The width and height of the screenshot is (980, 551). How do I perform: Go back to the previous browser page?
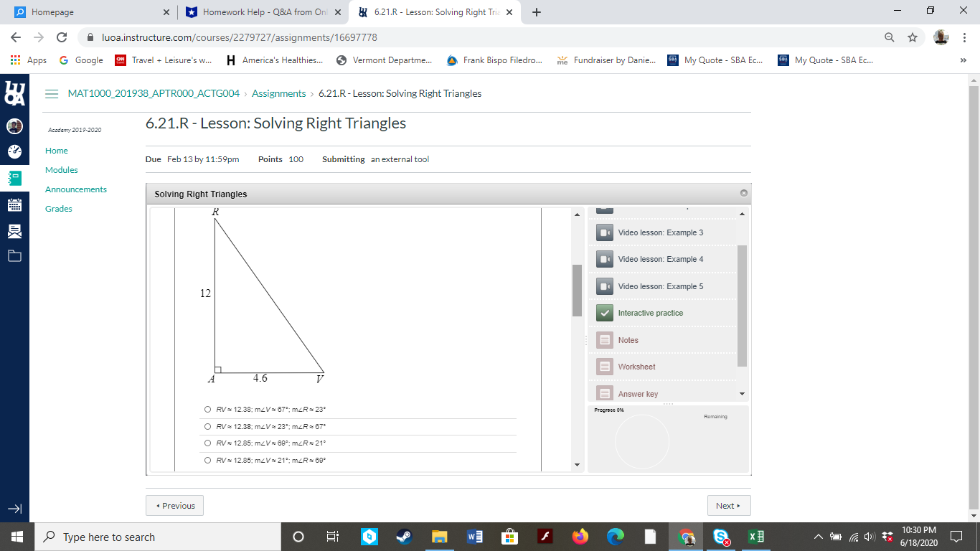pos(16,37)
